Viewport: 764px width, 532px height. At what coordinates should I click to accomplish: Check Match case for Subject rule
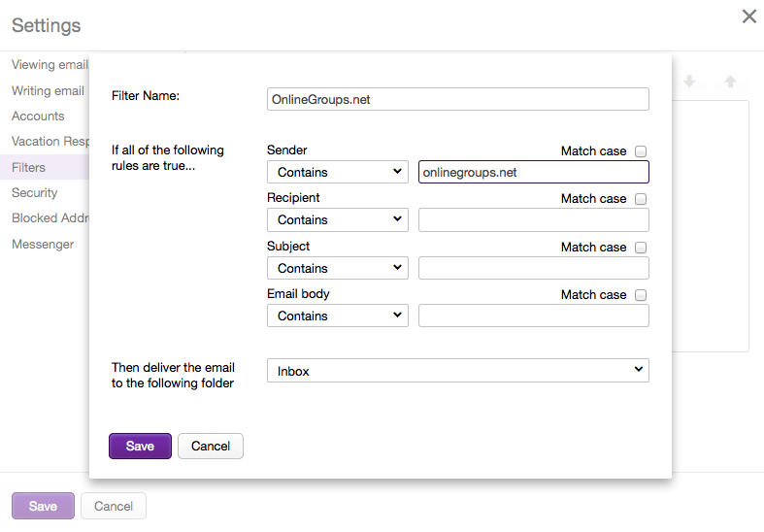pyautogui.click(x=641, y=248)
